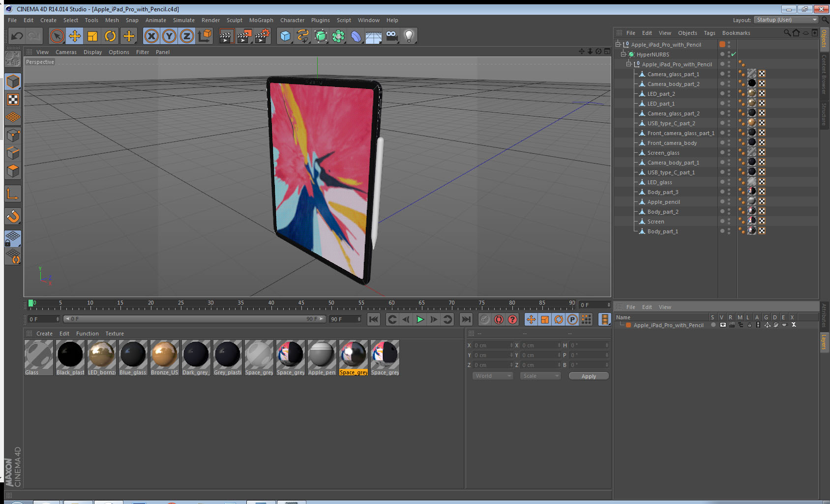The image size is (830, 504).
Task: Collapse the root Apple_iPad_Pro_with_Pencil node
Action: coord(618,44)
